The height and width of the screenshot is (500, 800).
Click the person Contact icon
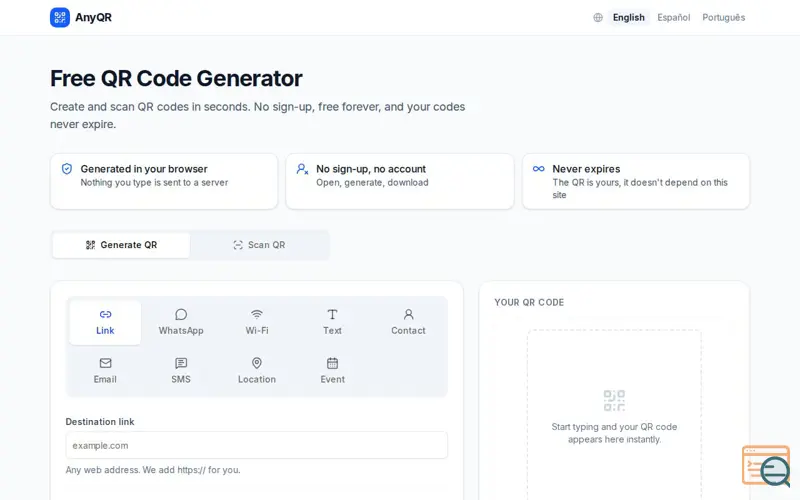(x=408, y=314)
